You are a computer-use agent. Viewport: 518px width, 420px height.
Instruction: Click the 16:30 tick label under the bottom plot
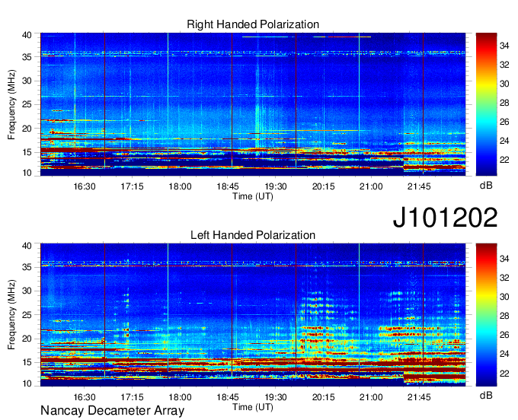point(85,397)
